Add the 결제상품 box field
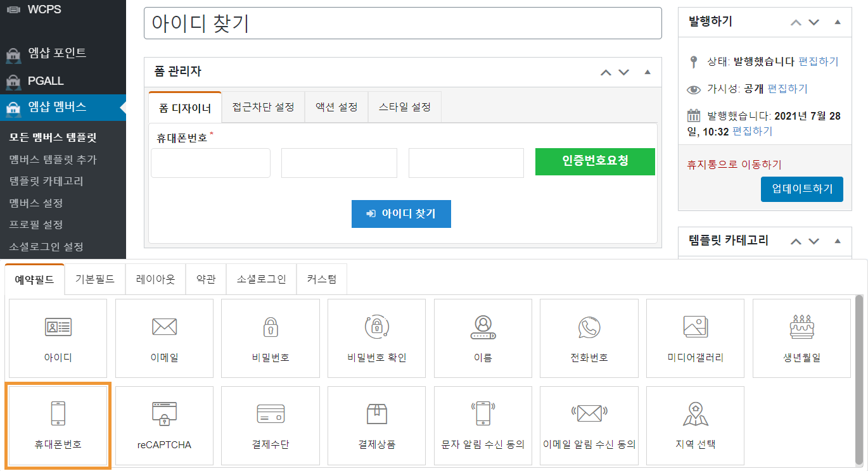868x471 pixels. tap(377, 425)
